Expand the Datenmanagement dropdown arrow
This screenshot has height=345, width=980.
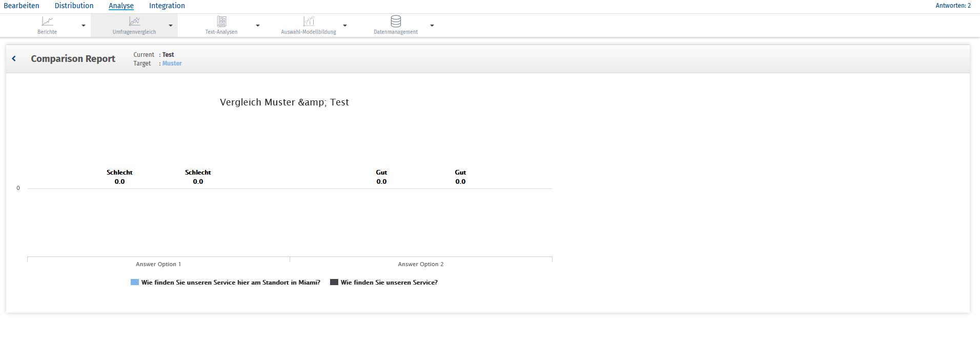(432, 26)
